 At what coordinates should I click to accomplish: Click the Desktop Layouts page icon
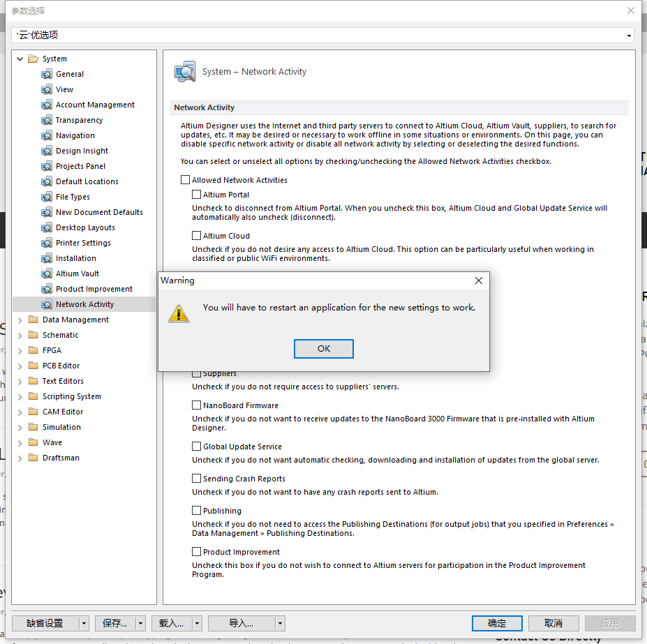(x=47, y=227)
